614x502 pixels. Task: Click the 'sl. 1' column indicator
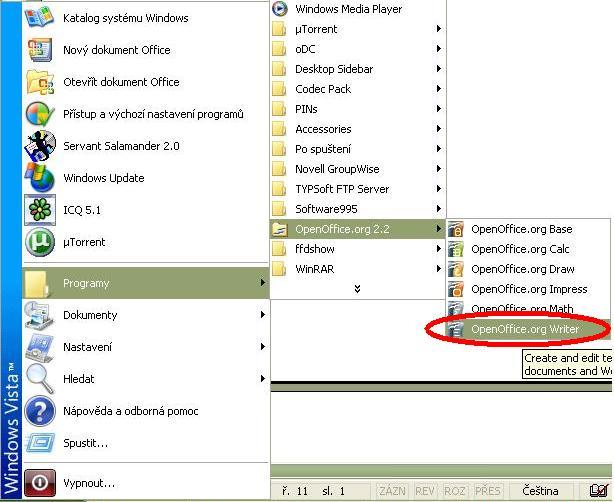click(x=333, y=491)
